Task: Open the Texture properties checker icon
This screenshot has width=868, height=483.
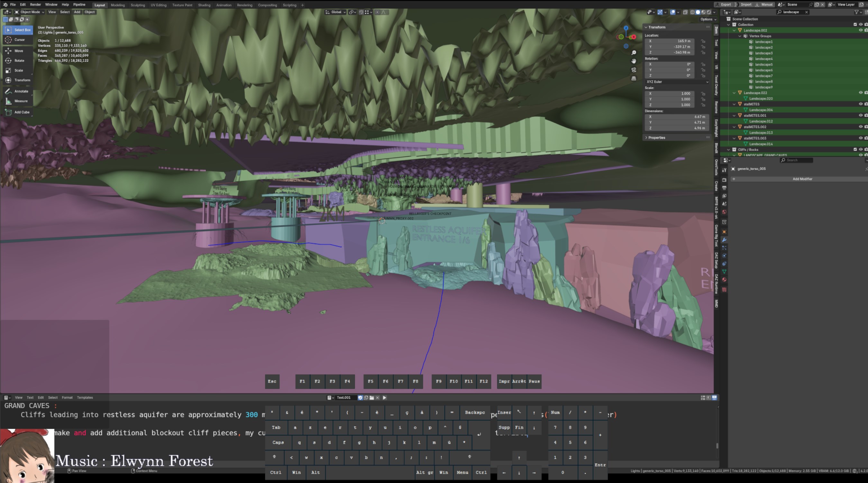Action: (x=724, y=290)
